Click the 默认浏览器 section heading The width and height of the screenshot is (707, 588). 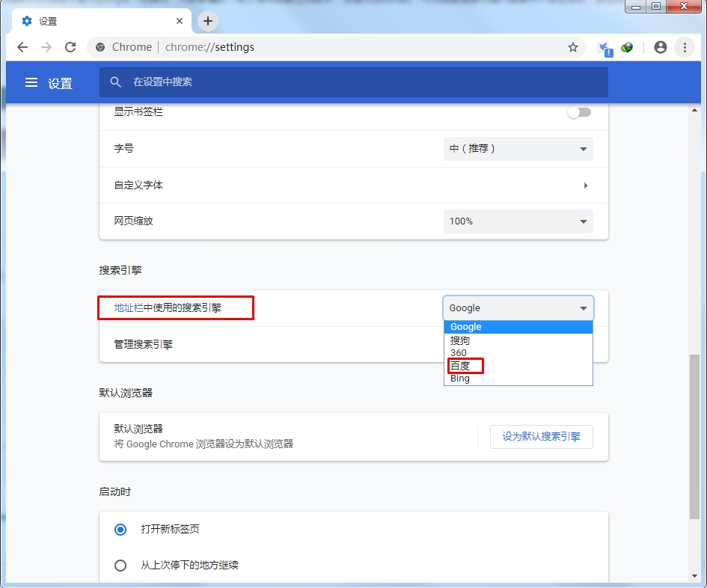(126, 393)
